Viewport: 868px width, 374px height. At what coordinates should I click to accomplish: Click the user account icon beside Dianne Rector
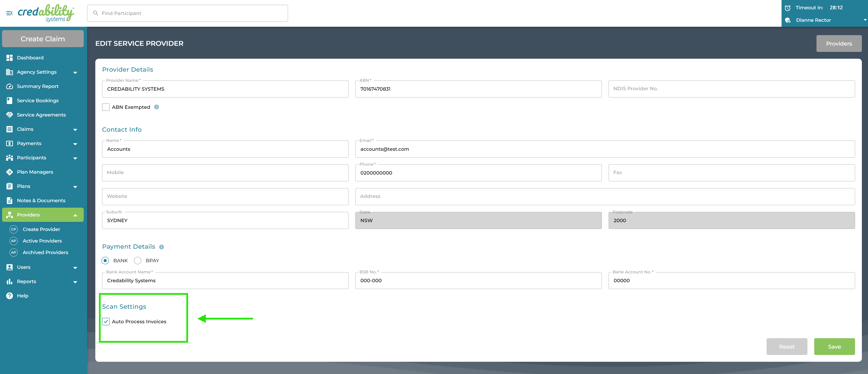[788, 20]
